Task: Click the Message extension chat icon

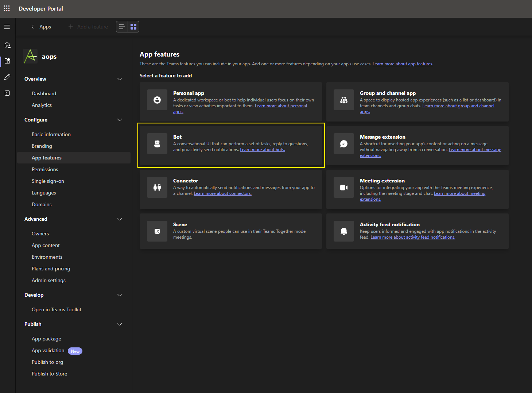Action: point(344,144)
